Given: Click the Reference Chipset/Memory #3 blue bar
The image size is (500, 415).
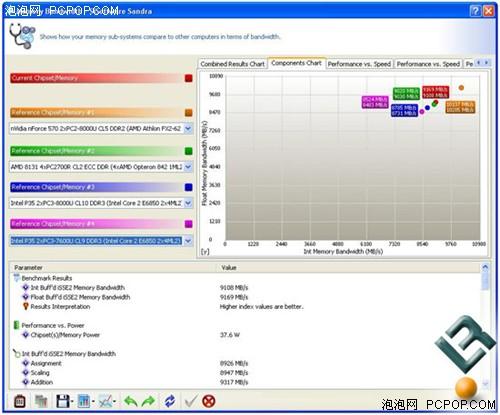Looking at the screenshot, I should click(97, 187).
